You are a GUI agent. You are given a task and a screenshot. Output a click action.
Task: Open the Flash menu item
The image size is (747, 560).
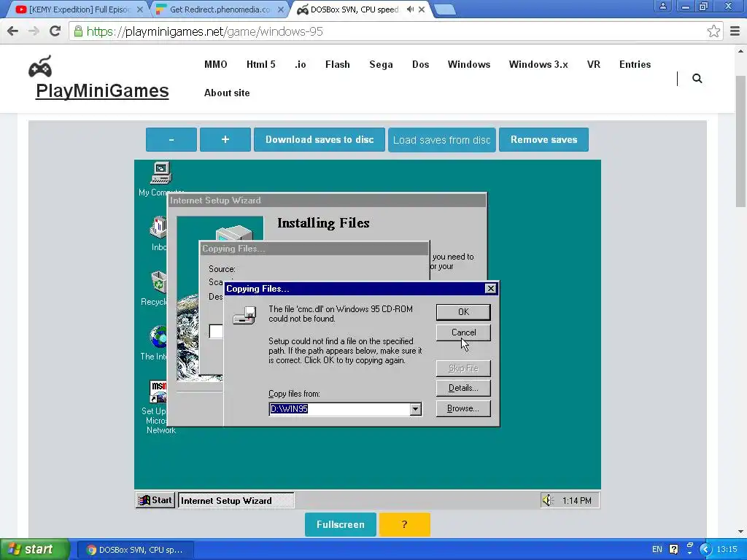[x=337, y=64]
